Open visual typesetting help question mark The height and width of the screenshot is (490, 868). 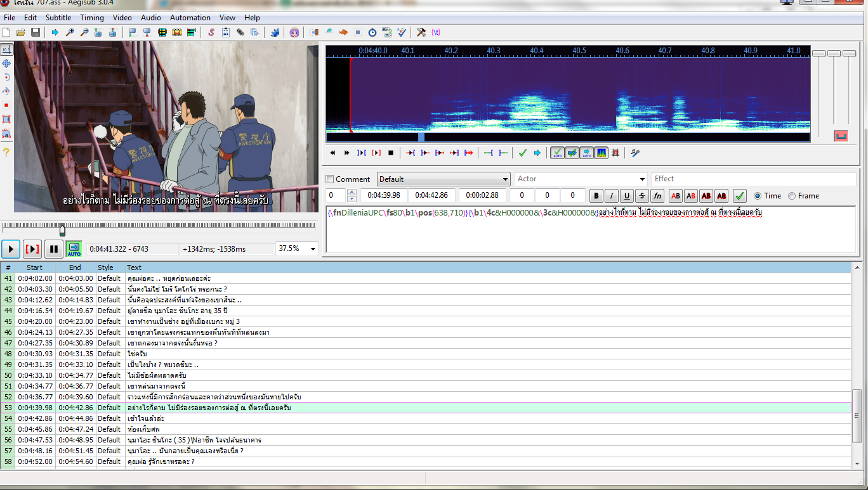[6, 152]
